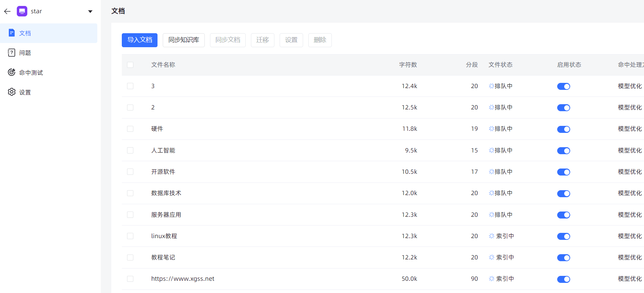Go to 问题 in the sidebar
Image resolution: width=644 pixels, height=293 pixels.
tap(25, 53)
